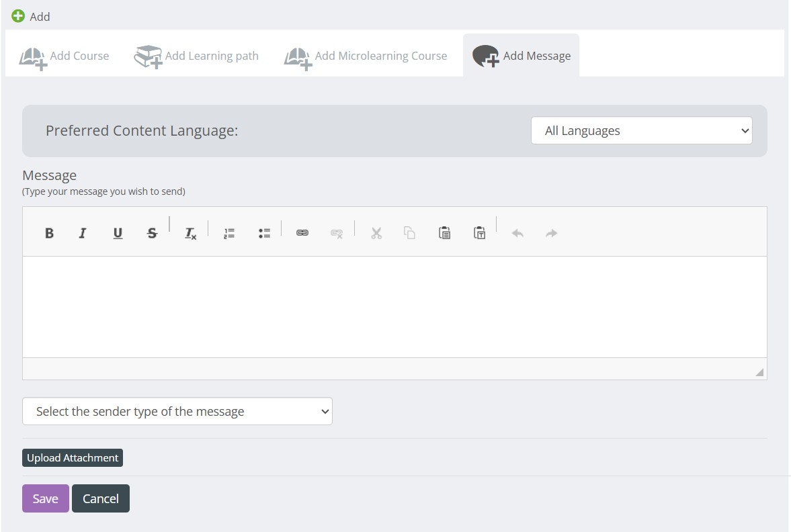Select the Add Message tab

pyautogui.click(x=521, y=56)
